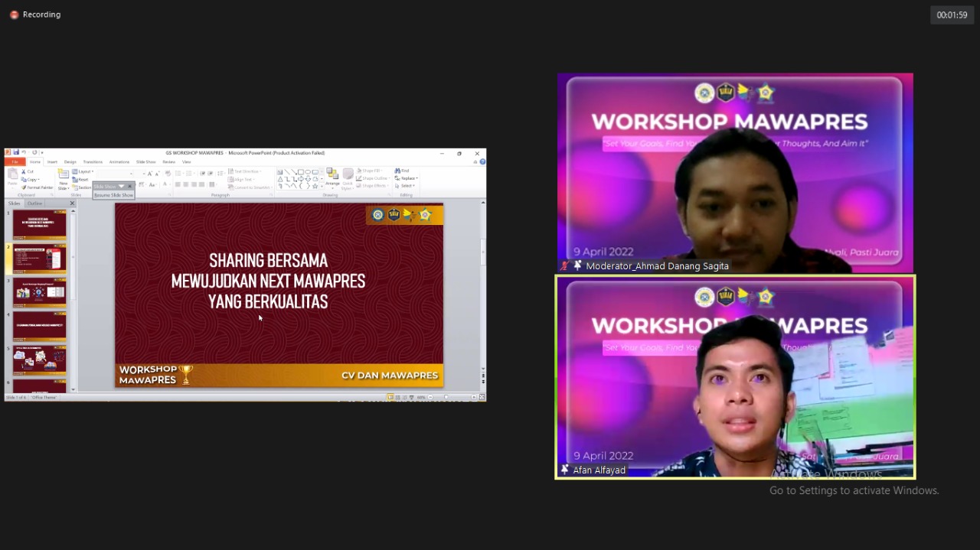Open the Layout dropdown
Viewport: 980px width, 550px height.
click(83, 171)
